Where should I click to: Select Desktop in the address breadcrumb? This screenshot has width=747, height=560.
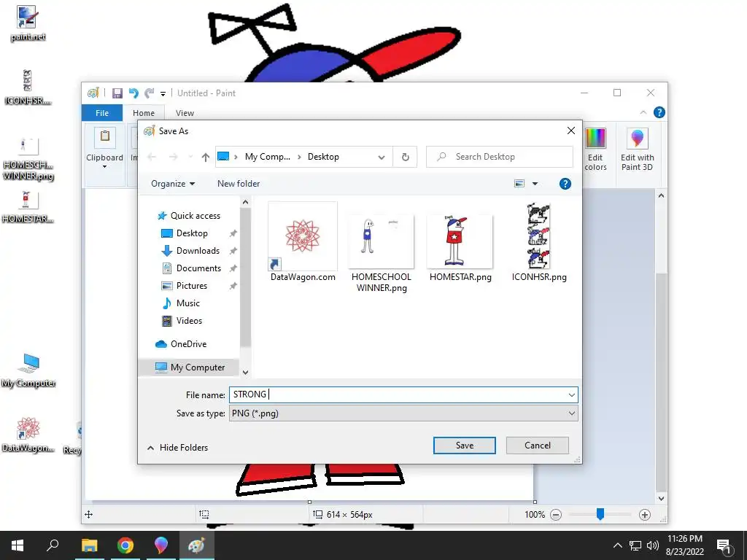pos(323,157)
